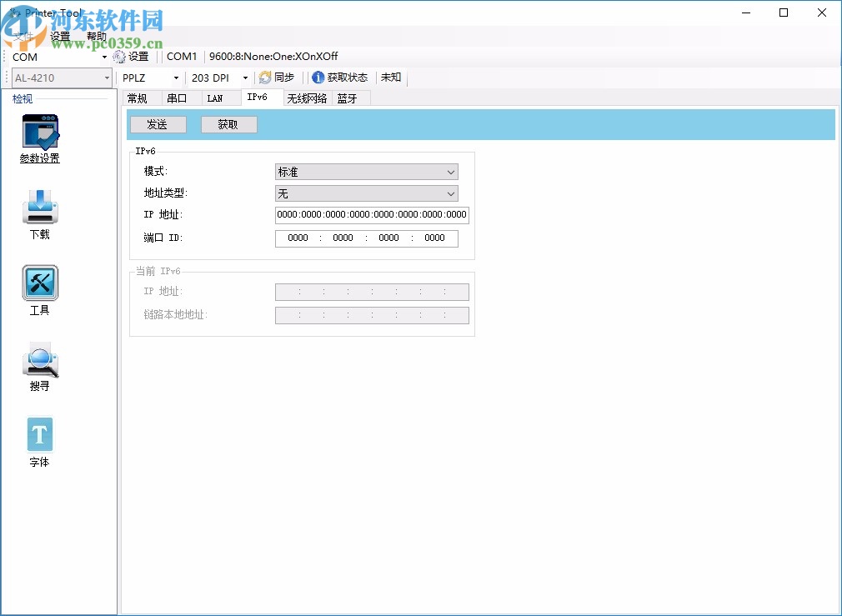Switch to the LAN tab

214,98
